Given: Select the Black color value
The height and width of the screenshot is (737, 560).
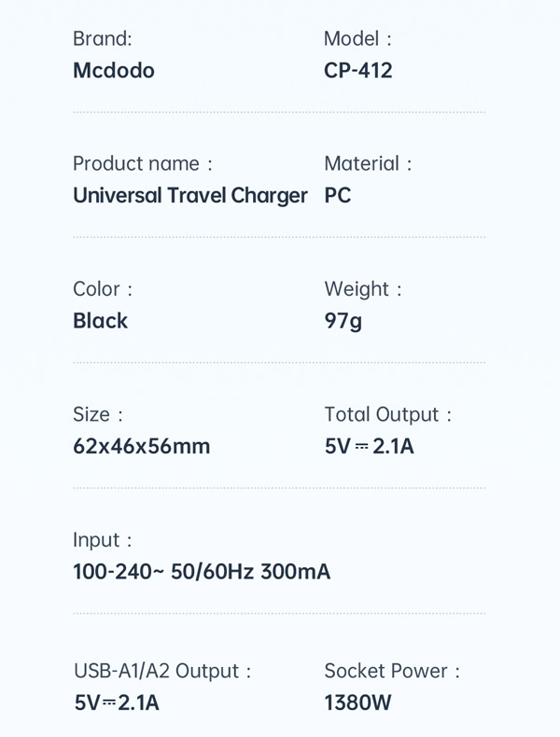Looking at the screenshot, I should click(100, 320).
